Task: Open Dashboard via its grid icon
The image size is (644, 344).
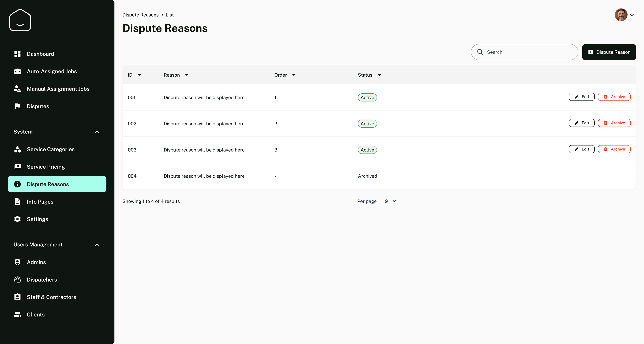Action: click(x=17, y=54)
